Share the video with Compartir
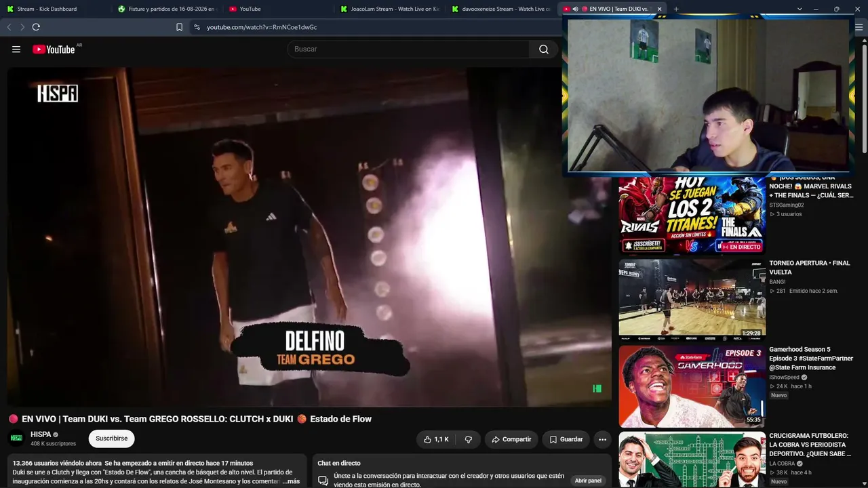This screenshot has width=868, height=488. tap(511, 439)
